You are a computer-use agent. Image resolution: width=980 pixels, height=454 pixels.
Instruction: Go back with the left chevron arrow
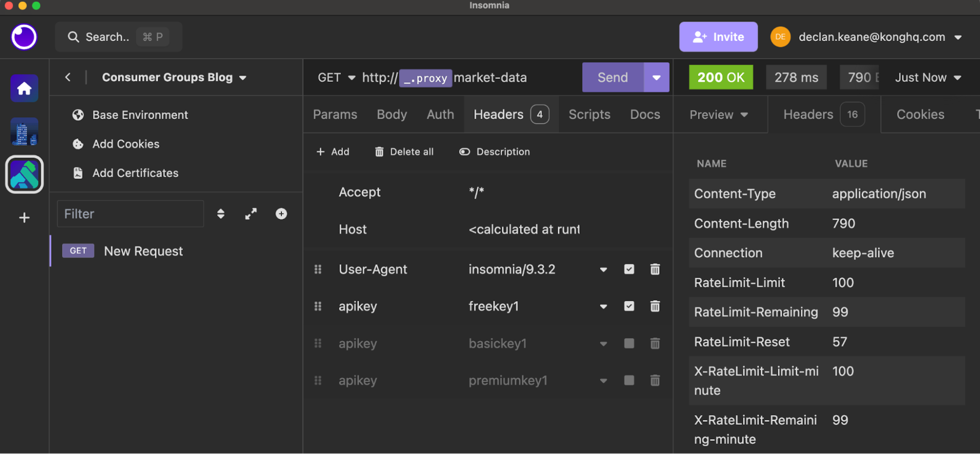pos(68,77)
